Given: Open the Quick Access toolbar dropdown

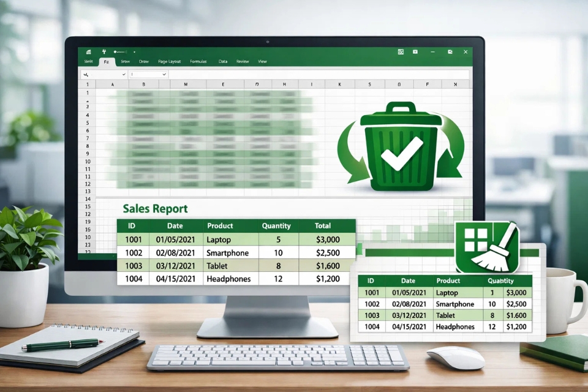Looking at the screenshot, I should click(x=135, y=52).
